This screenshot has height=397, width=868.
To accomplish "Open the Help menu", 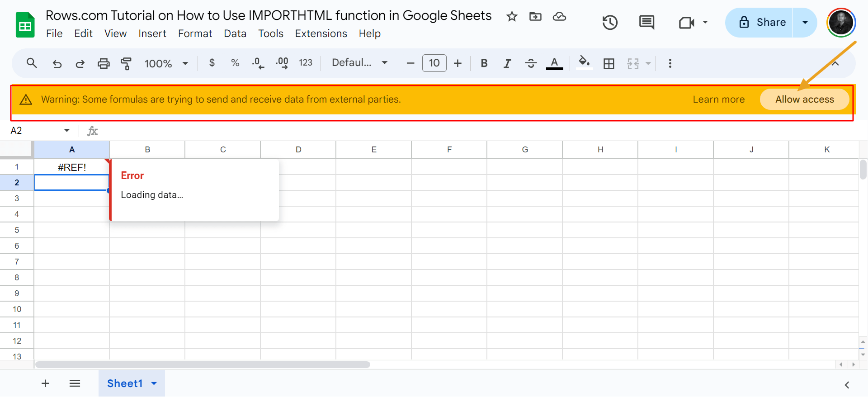I will [x=370, y=34].
